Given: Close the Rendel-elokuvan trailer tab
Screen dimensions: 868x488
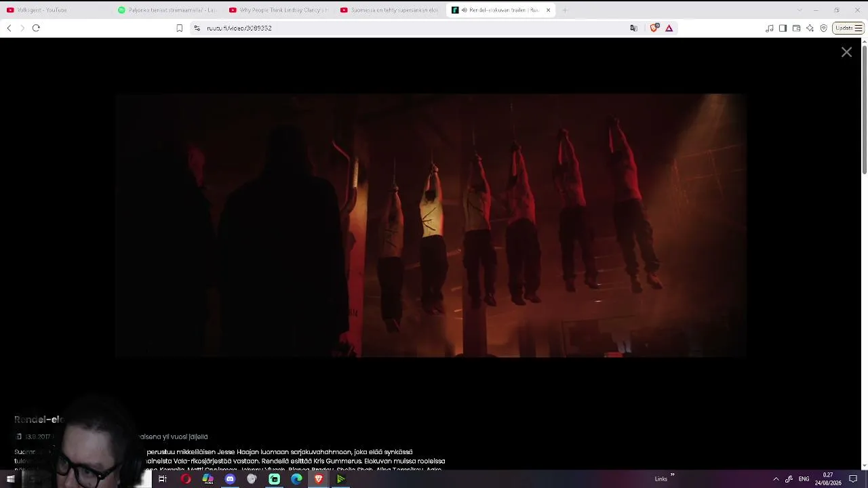Looking at the screenshot, I should pyautogui.click(x=548, y=10).
